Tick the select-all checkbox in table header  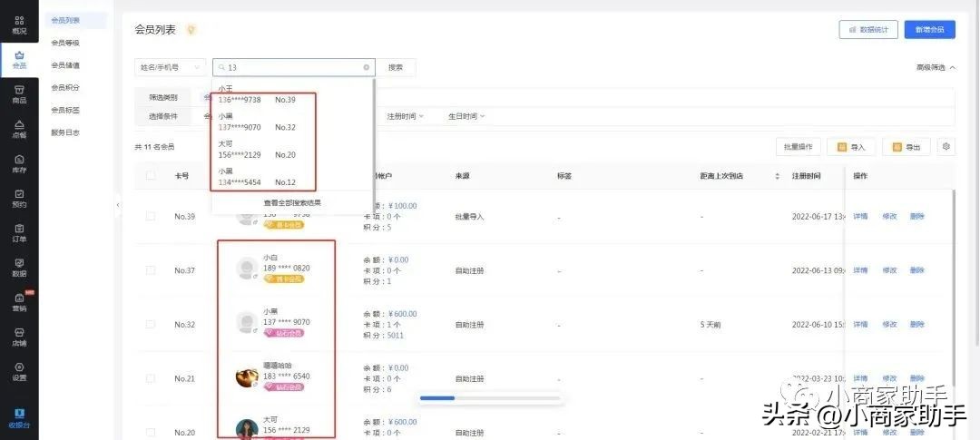point(150,176)
